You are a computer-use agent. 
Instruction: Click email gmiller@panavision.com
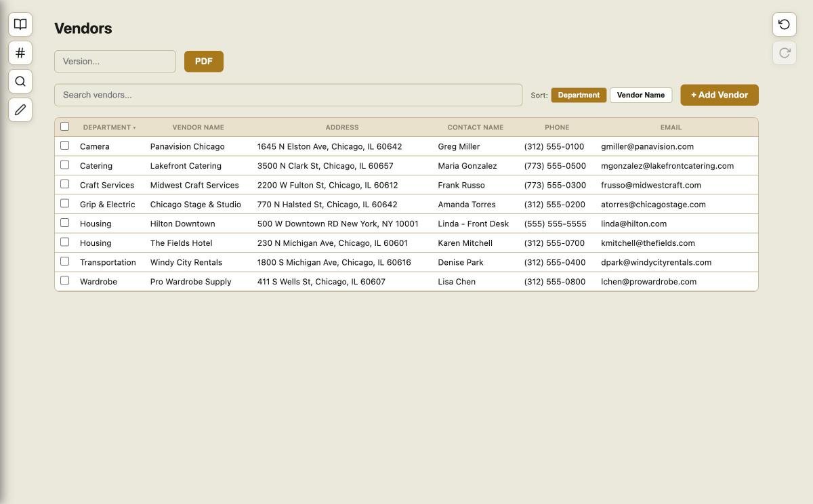tap(647, 146)
